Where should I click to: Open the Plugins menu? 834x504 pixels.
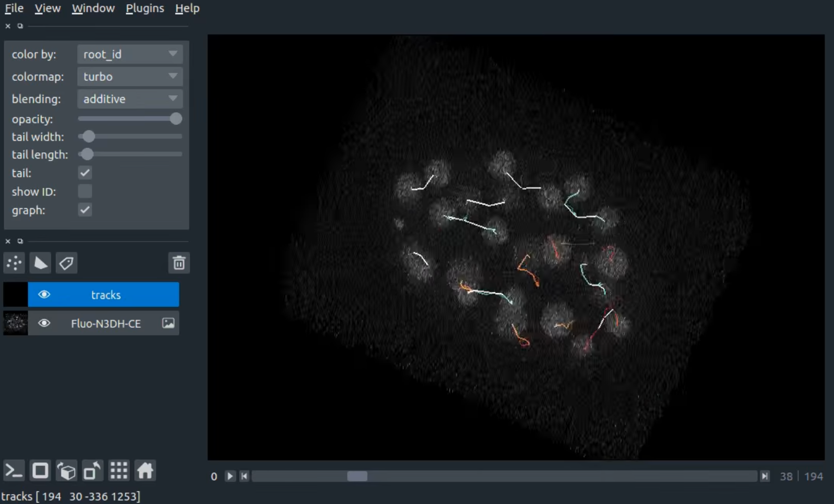[145, 8]
